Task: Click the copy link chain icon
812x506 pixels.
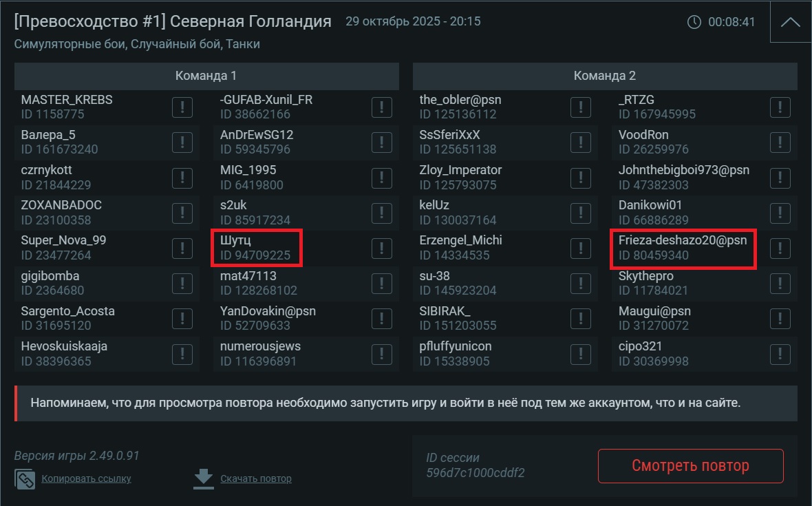Action: tap(25, 478)
